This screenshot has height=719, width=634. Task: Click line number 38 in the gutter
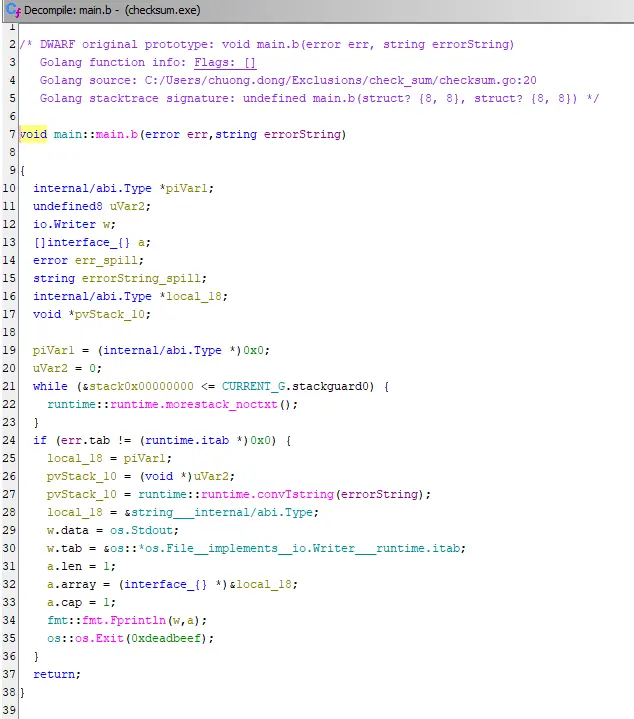pos(9,692)
